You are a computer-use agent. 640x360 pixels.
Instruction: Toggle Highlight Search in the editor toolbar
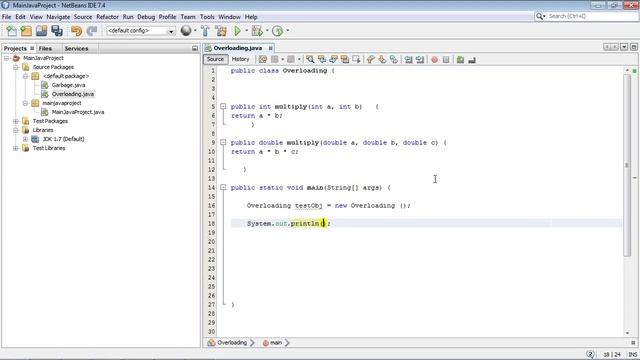tap(345, 60)
